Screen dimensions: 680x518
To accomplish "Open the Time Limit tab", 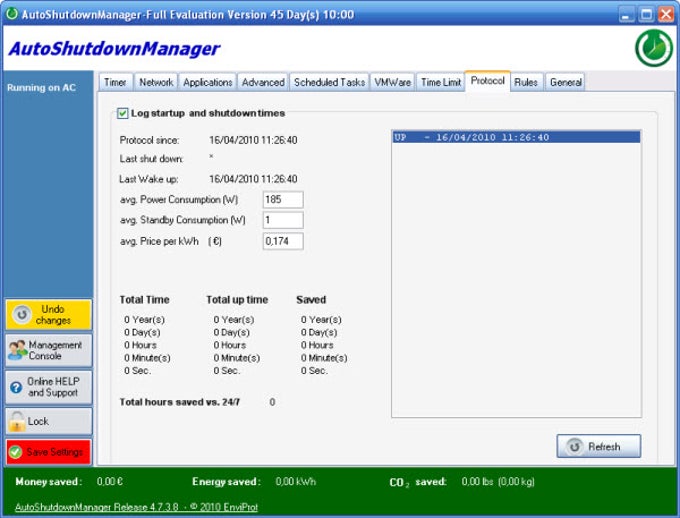I will (441, 82).
